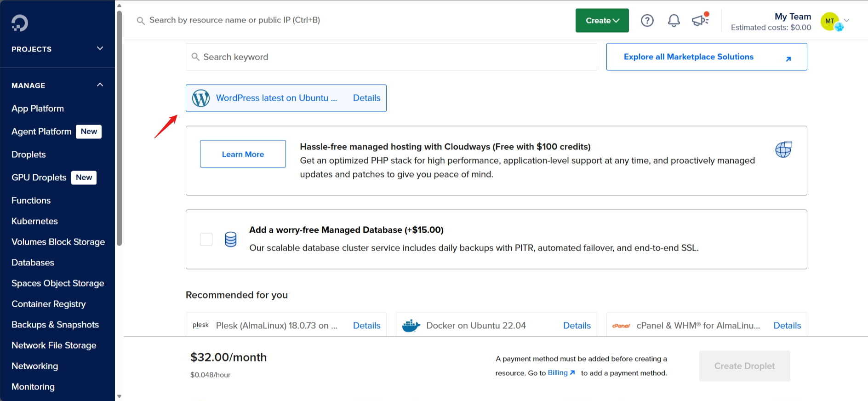
Task: Go to Droplets in sidebar
Action: click(29, 155)
